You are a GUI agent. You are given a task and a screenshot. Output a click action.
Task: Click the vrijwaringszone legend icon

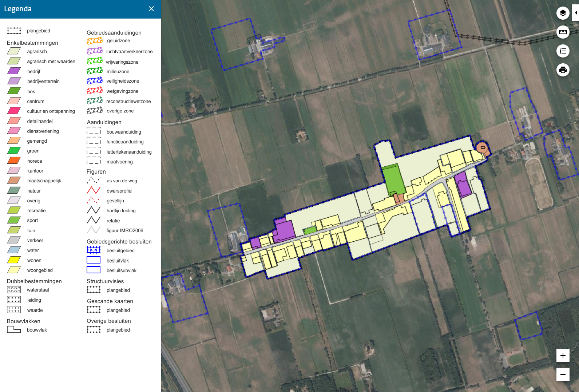coord(95,61)
